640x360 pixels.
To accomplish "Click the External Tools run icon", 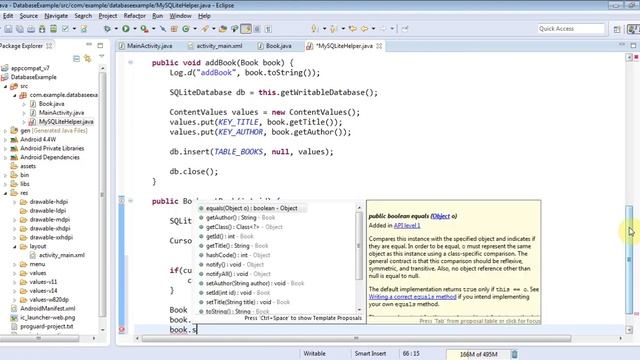I will [x=144, y=29].
